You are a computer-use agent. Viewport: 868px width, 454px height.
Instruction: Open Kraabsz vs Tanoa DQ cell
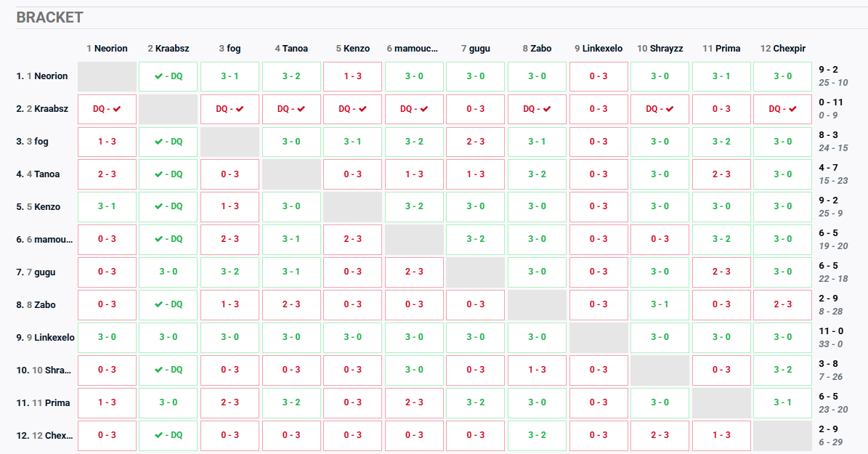coord(291,109)
